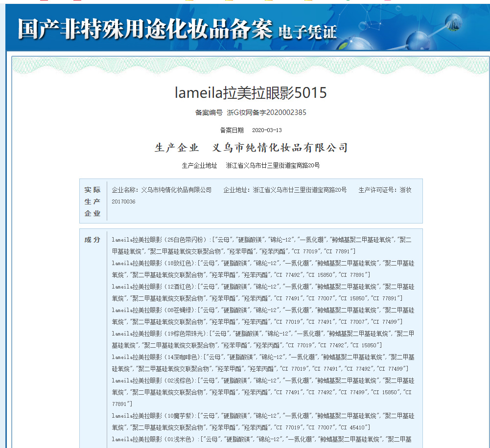Click the 成分 side label
The width and height of the screenshot is (490, 448).
93,240
